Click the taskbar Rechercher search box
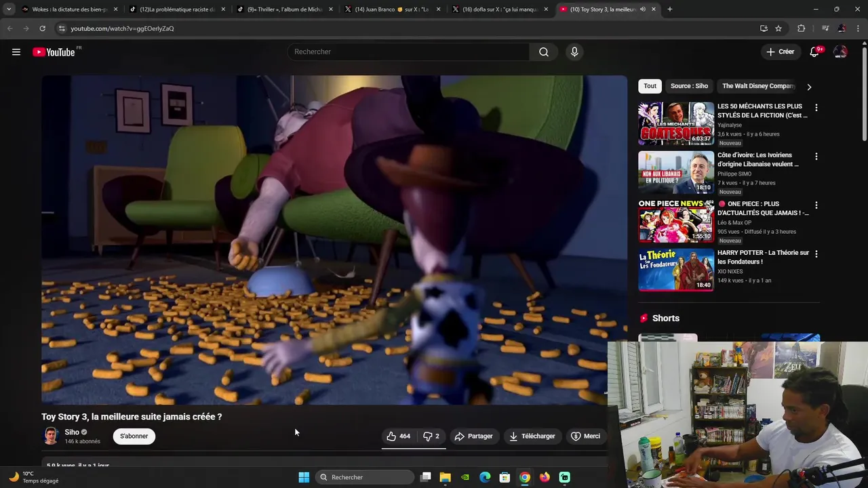The width and height of the screenshot is (868, 488). click(x=365, y=477)
